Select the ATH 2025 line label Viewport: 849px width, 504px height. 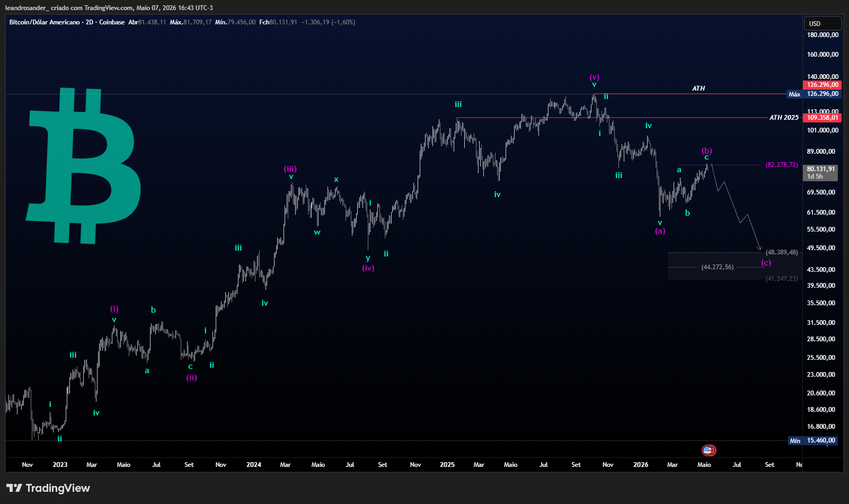click(784, 118)
